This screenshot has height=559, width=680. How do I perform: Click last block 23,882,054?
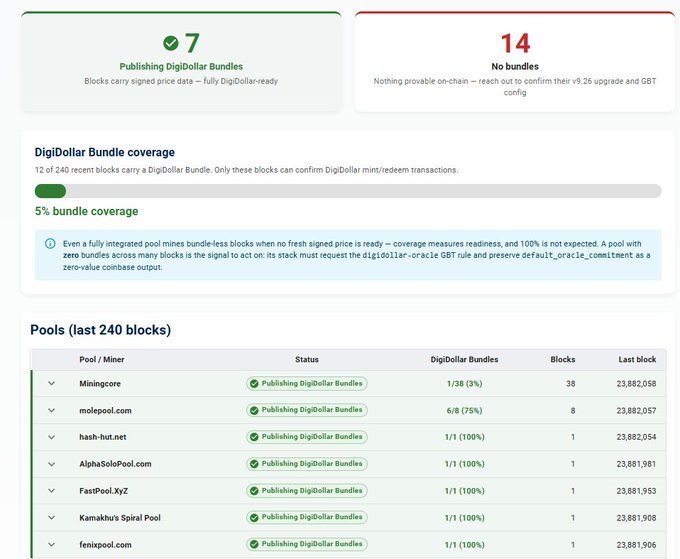tap(636, 437)
